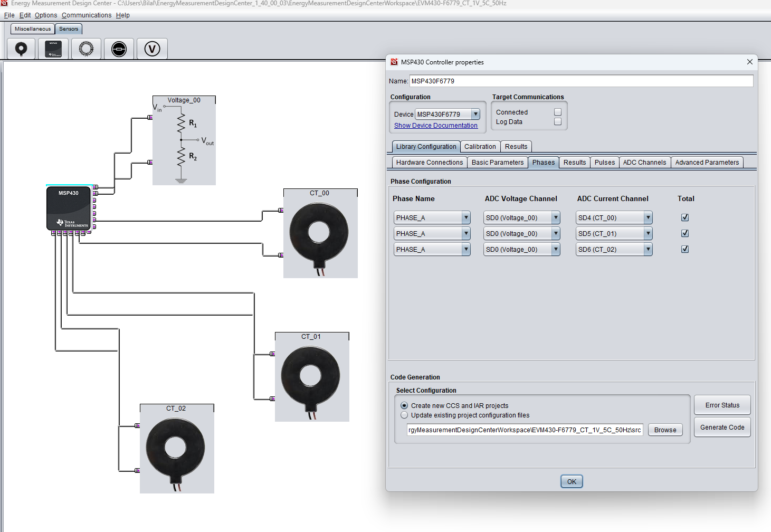Open the Calibration tab
771x532 pixels.
coord(480,147)
